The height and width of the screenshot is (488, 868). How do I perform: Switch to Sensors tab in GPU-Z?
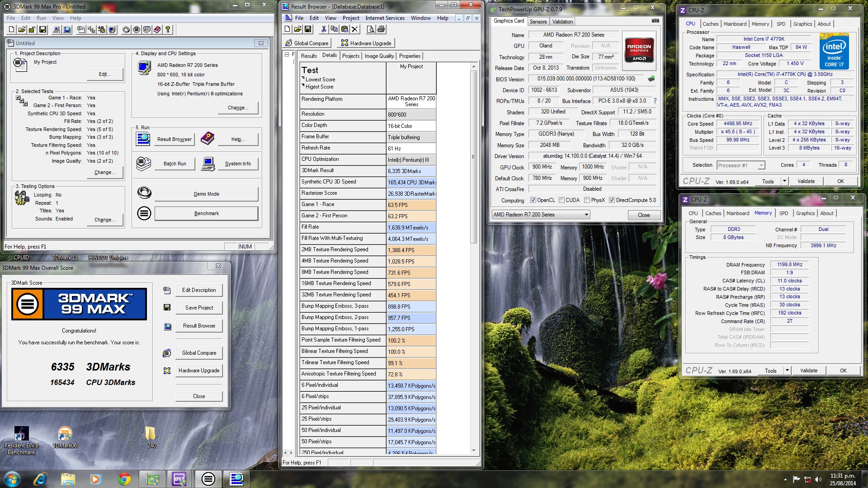[538, 21]
